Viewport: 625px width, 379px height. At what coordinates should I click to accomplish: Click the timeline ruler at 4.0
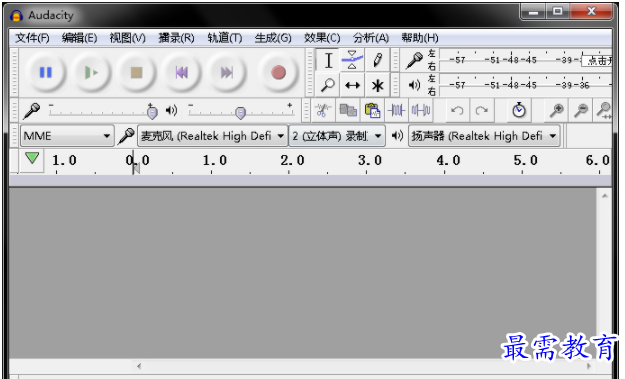(x=448, y=160)
